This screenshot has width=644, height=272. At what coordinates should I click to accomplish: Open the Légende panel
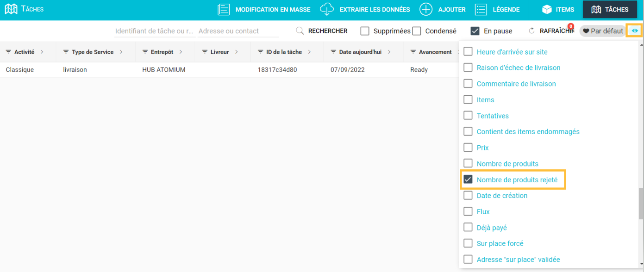point(497,9)
